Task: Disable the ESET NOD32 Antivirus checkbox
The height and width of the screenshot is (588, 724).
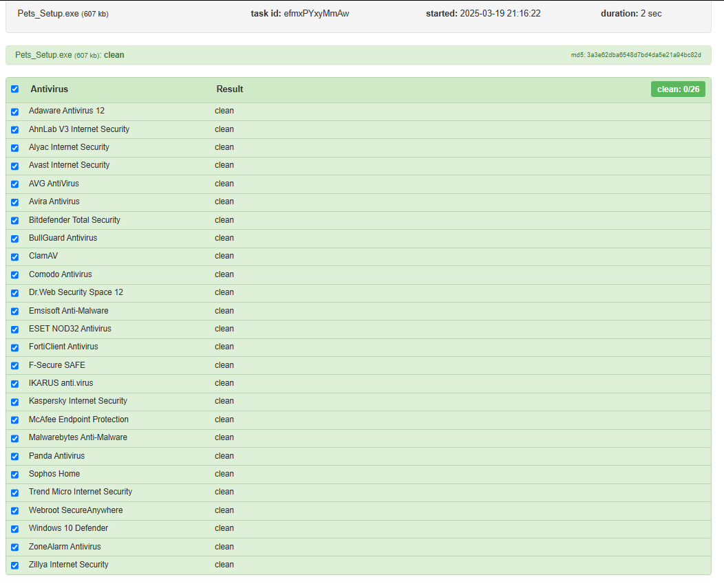Action: pyautogui.click(x=15, y=329)
